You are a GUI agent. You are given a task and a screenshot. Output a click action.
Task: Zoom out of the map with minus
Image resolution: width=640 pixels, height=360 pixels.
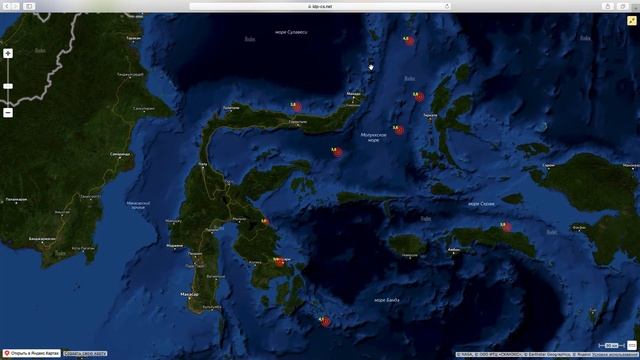(x=8, y=113)
